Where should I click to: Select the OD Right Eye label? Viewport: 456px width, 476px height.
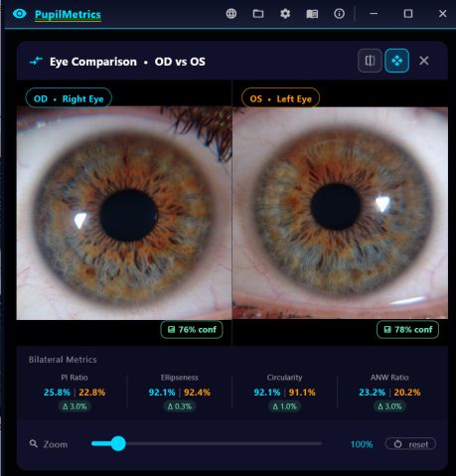(x=69, y=98)
